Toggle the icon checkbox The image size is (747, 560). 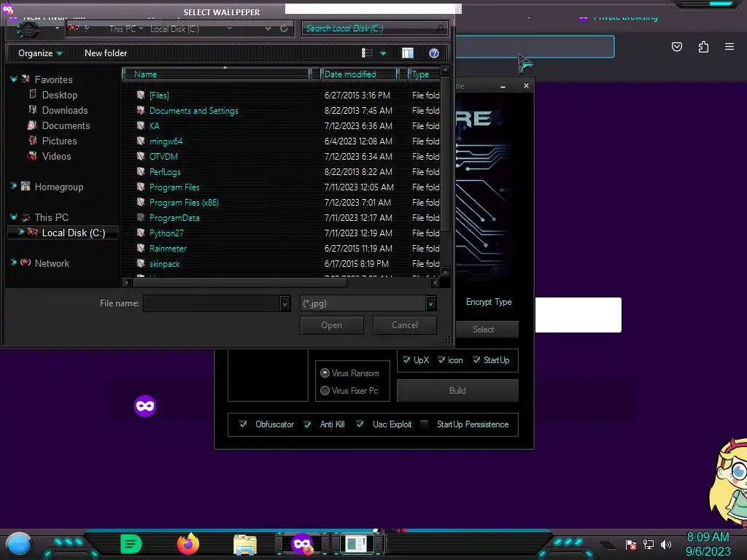tap(441, 359)
